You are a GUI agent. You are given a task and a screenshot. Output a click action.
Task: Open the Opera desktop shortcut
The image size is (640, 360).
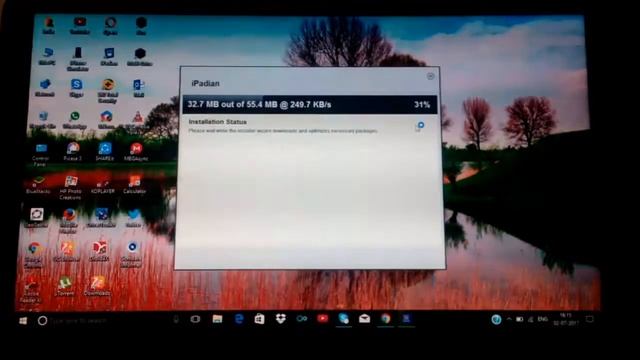coord(110,25)
